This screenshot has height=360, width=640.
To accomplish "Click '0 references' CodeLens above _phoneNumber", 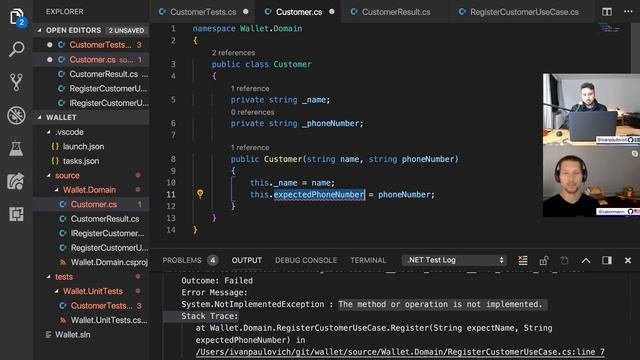I will click(x=252, y=112).
